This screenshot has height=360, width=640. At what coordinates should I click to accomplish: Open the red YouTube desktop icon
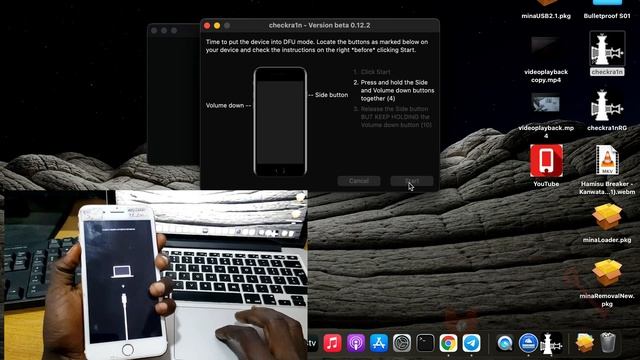point(546,160)
